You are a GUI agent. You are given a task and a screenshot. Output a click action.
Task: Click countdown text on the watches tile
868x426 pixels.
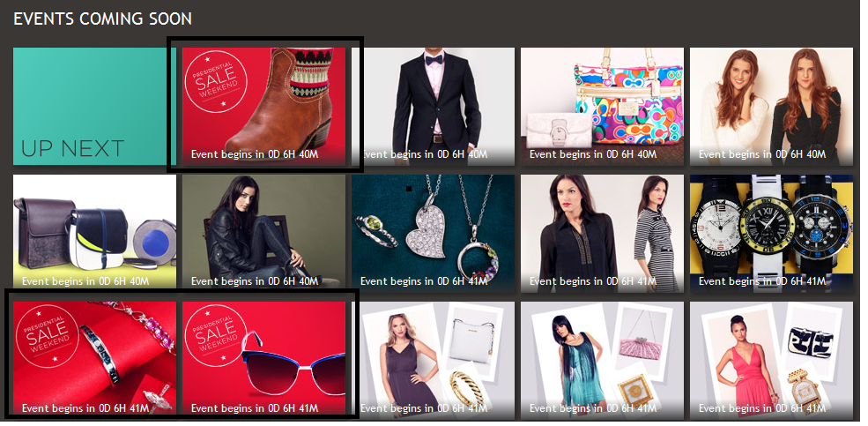(761, 281)
